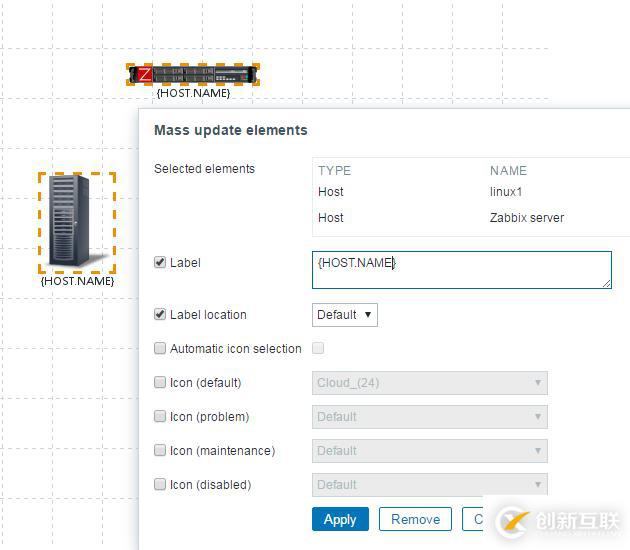
Task: Click the {HOST.NAME} label under rack server
Action: click(x=193, y=93)
